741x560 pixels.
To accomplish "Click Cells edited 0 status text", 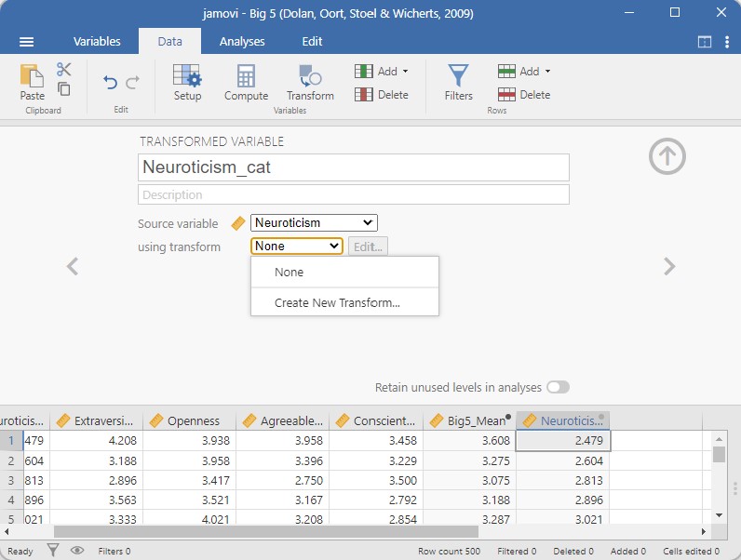I will tap(691, 551).
